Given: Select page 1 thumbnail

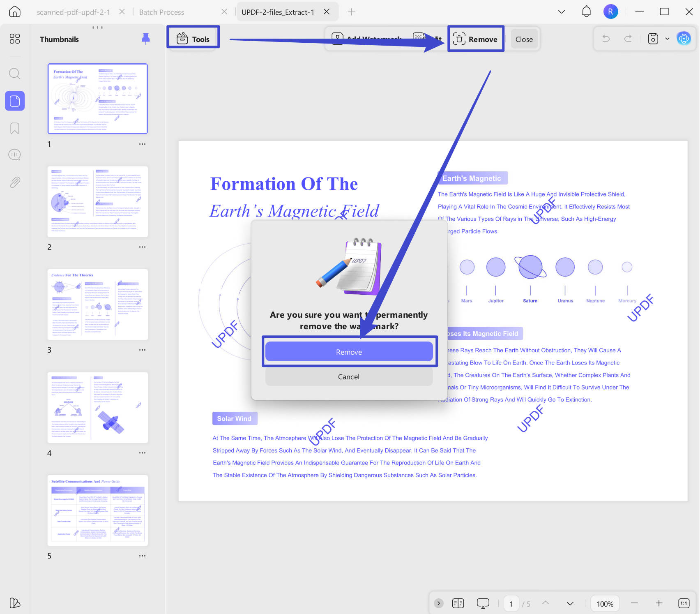Looking at the screenshot, I should coord(98,99).
